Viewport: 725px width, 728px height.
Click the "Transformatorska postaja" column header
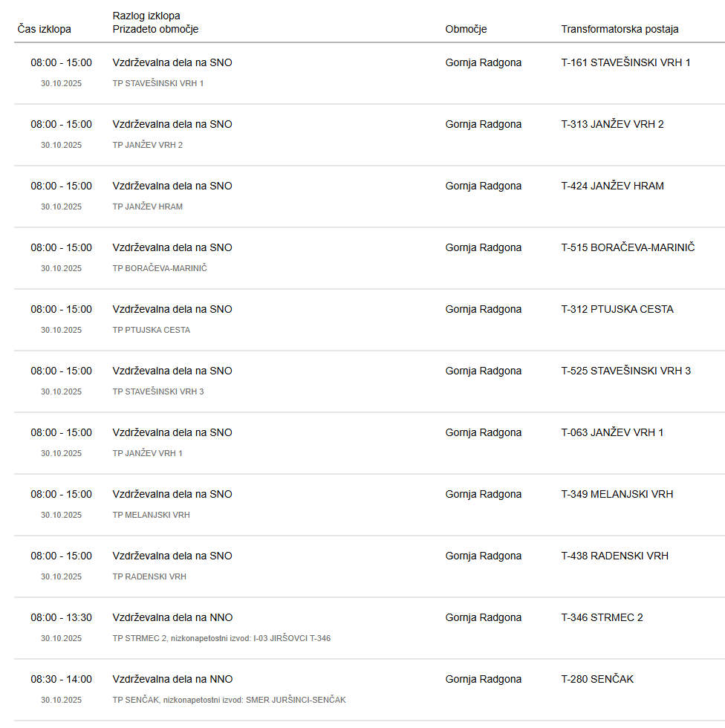(x=620, y=29)
